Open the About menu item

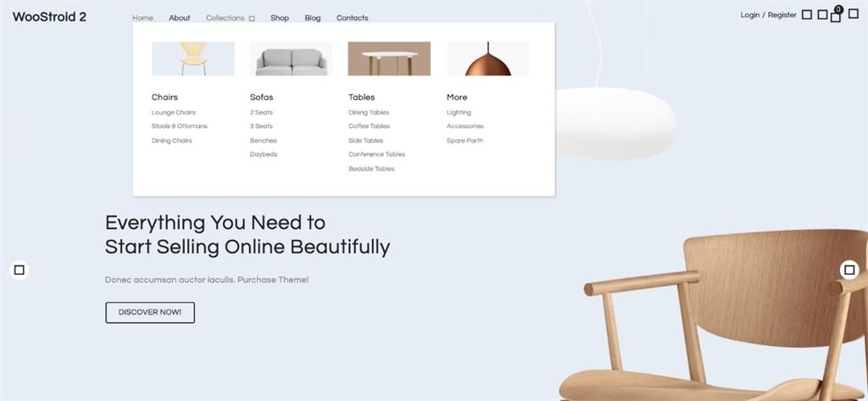point(180,18)
